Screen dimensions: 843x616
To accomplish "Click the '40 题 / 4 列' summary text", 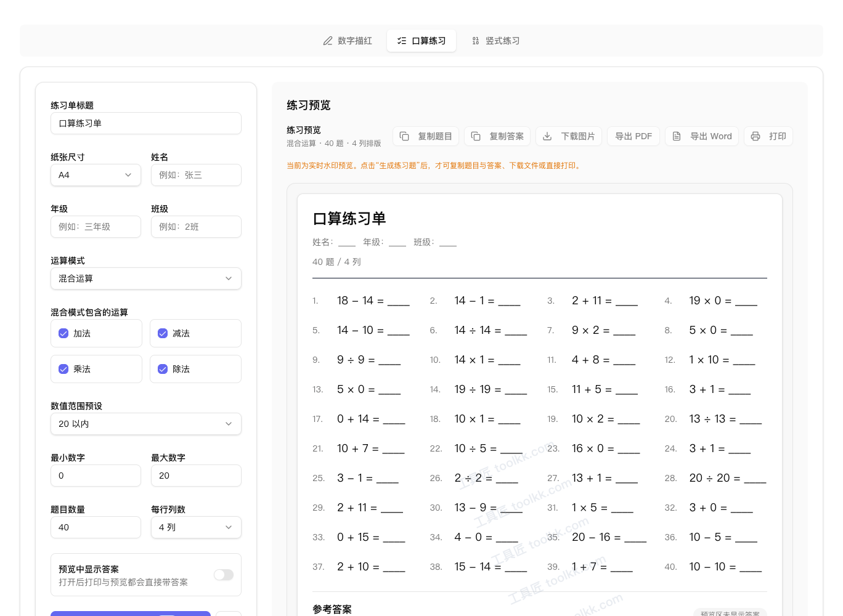I will 336,262.
